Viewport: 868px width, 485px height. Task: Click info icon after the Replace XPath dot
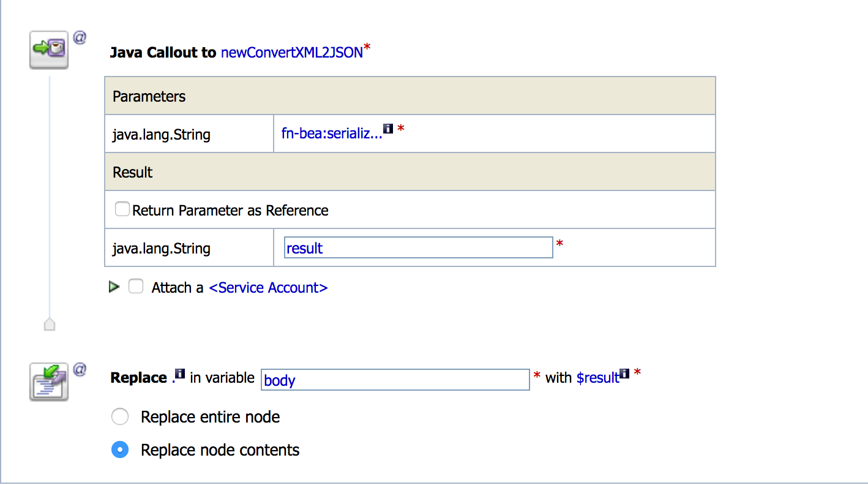(180, 374)
